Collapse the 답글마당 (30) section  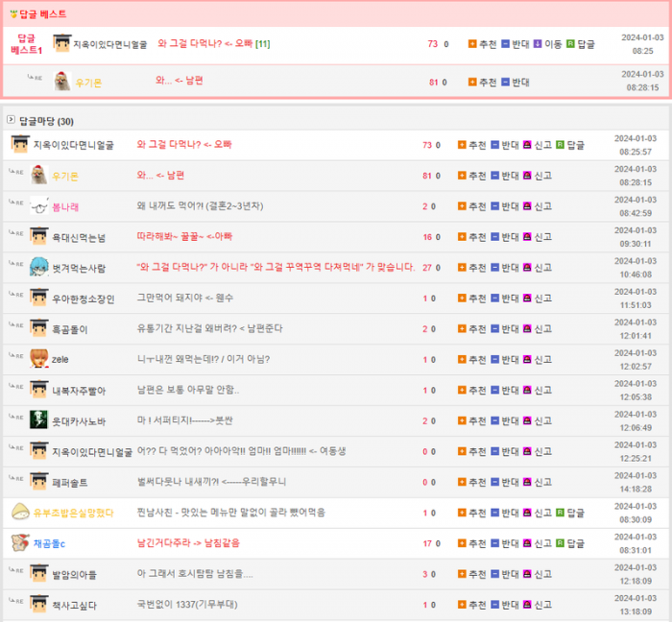click(11, 121)
